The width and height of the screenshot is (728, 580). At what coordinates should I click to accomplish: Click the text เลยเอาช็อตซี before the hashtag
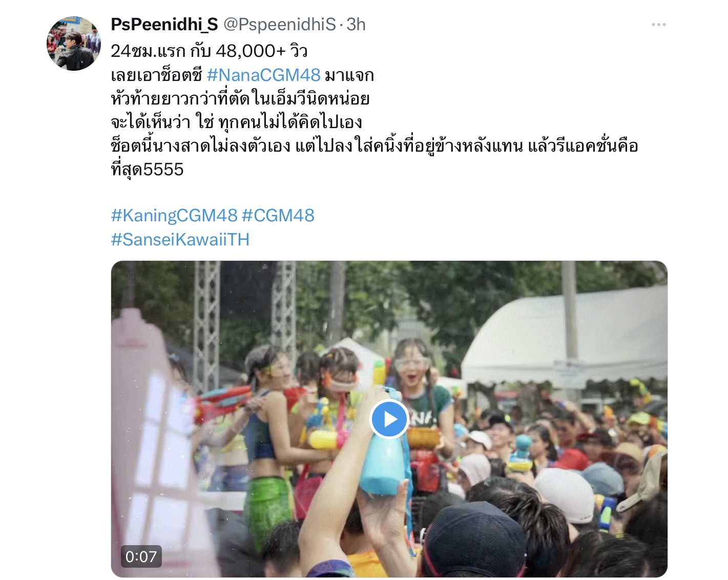click(157, 75)
